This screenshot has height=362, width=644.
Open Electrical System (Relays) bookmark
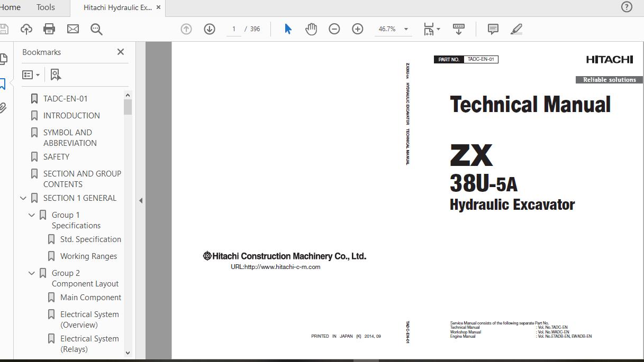coord(89,344)
